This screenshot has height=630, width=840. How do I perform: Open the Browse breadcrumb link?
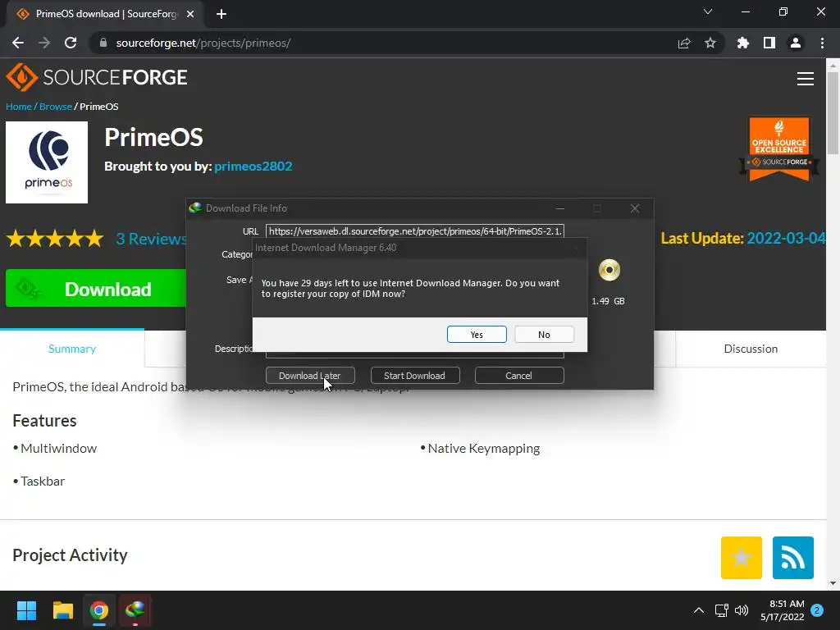click(55, 107)
